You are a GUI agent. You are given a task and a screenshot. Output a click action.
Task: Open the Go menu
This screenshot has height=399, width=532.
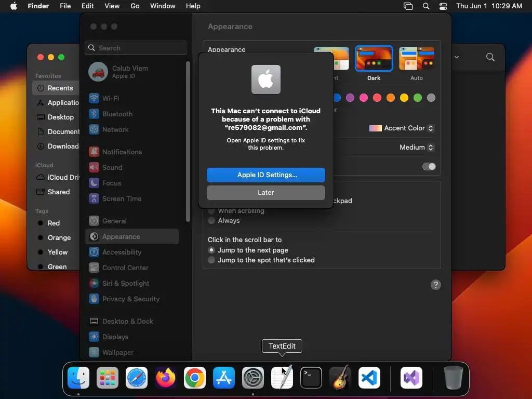135,6
